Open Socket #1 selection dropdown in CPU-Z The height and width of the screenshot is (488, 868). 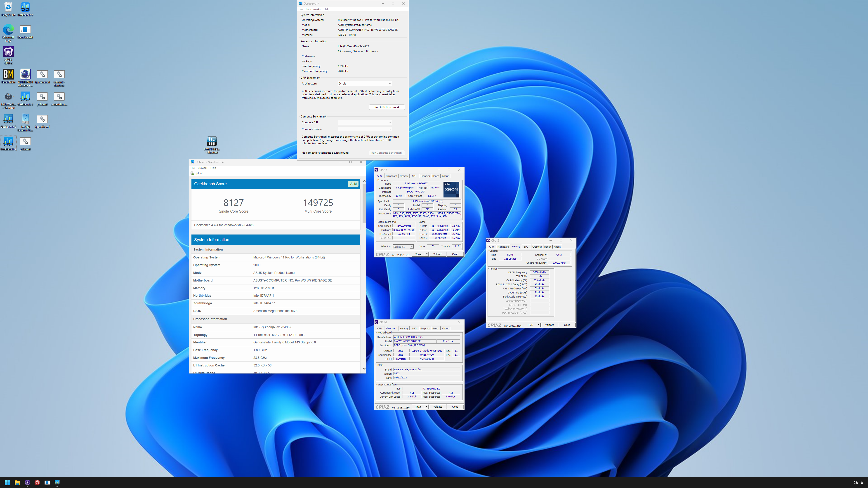[403, 246]
